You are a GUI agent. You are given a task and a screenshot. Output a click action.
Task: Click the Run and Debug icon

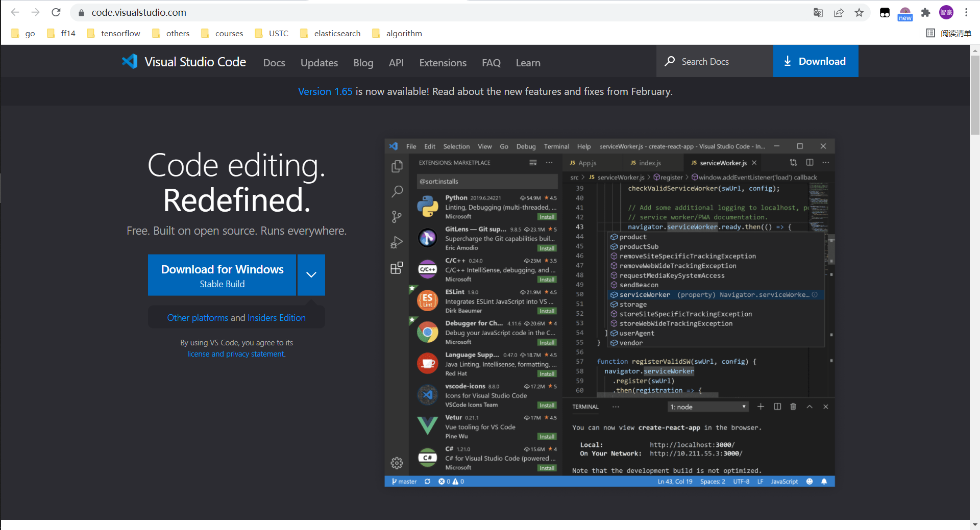click(x=397, y=242)
